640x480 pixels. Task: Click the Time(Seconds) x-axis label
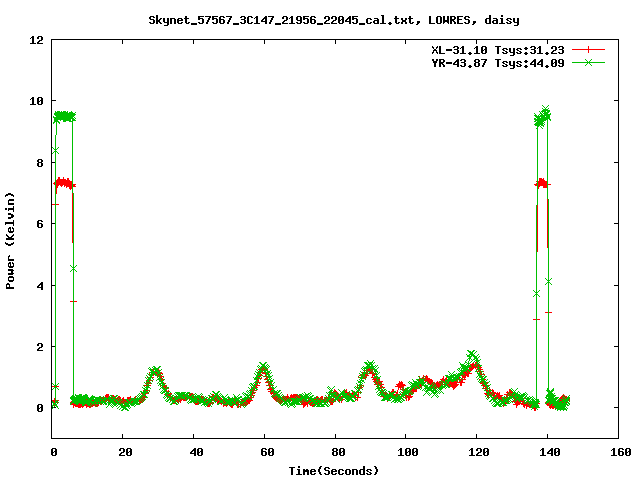(x=334, y=471)
